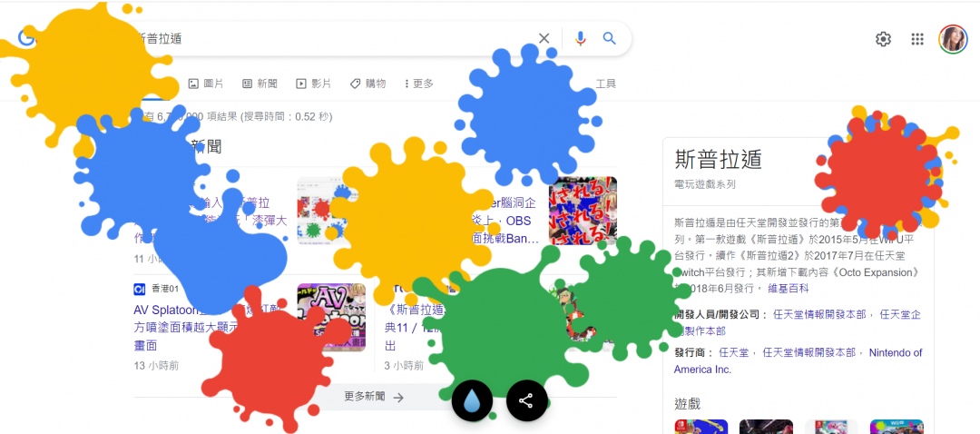Start voice search with microphone icon
Viewport: 980px width, 434px height.
pos(581,39)
